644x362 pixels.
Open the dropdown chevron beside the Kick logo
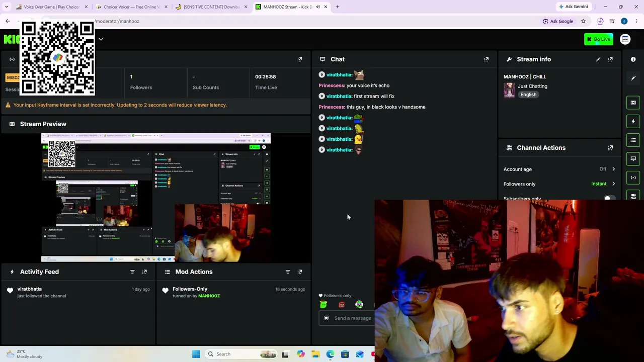tap(101, 39)
